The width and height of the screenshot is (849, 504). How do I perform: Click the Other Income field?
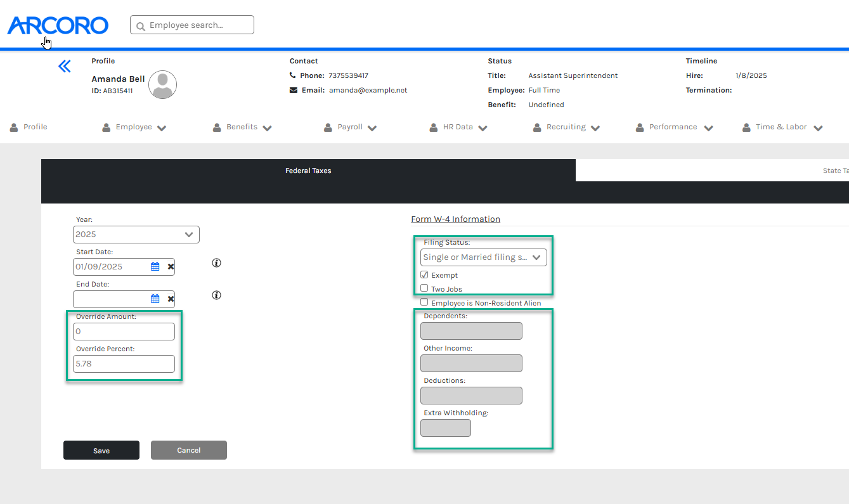[x=471, y=363]
